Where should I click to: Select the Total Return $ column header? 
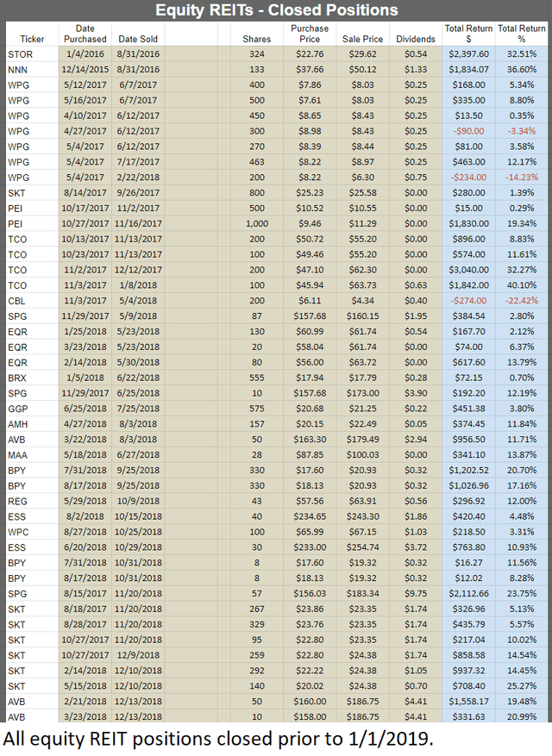pyautogui.click(x=467, y=34)
